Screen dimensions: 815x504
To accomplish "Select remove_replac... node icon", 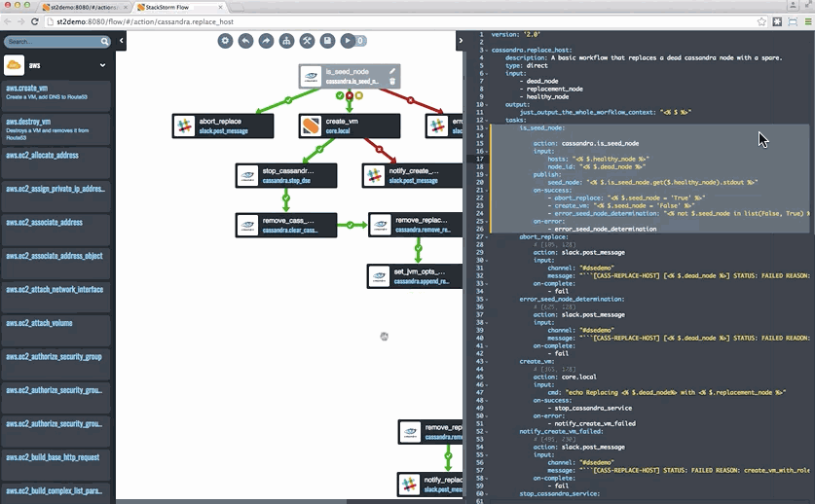I will tap(381, 225).
